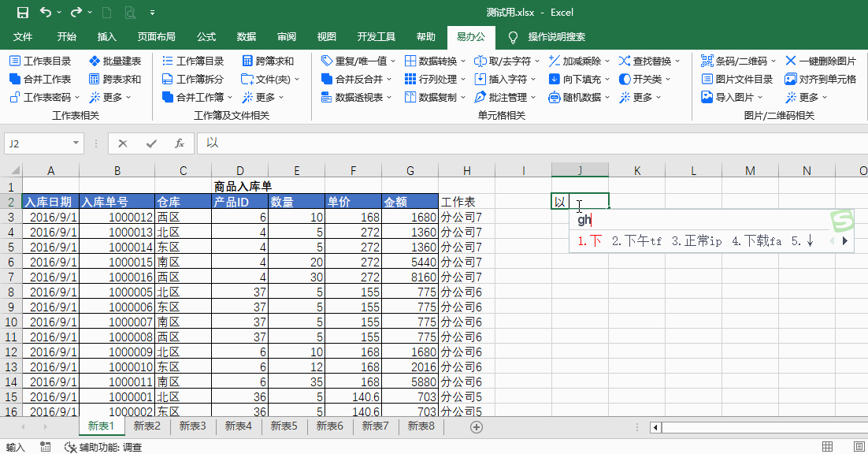The height and width of the screenshot is (454, 868).
Task: Click the 批量建表 icon
Action: pos(95,61)
